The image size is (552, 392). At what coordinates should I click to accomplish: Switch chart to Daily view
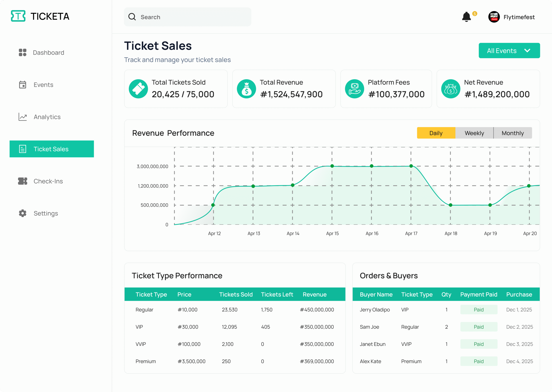coord(436,133)
